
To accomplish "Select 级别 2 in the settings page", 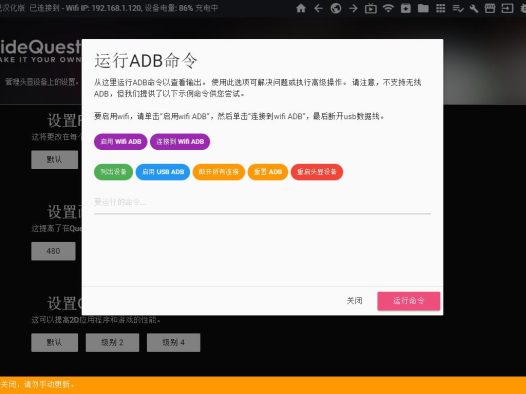I will point(112,342).
